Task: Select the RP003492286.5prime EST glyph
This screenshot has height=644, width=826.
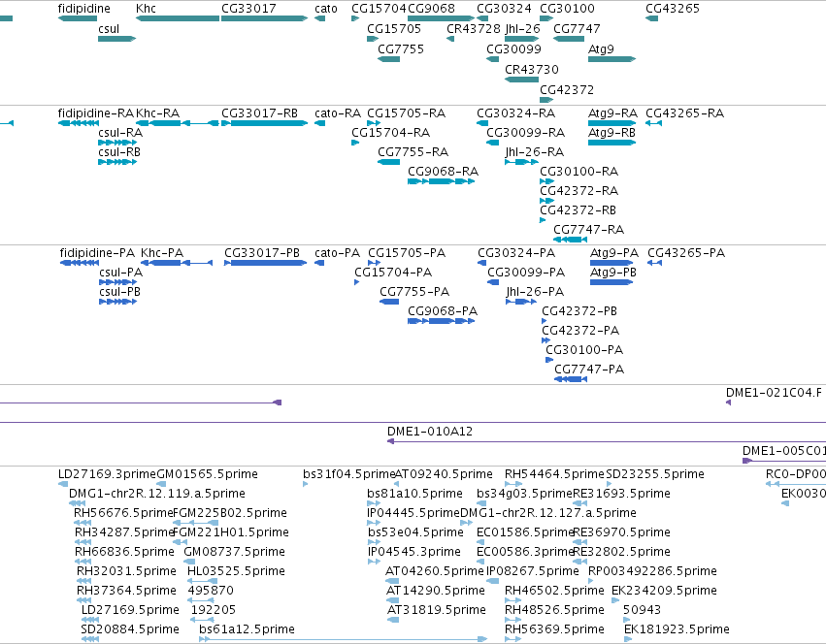Action: tap(590, 581)
